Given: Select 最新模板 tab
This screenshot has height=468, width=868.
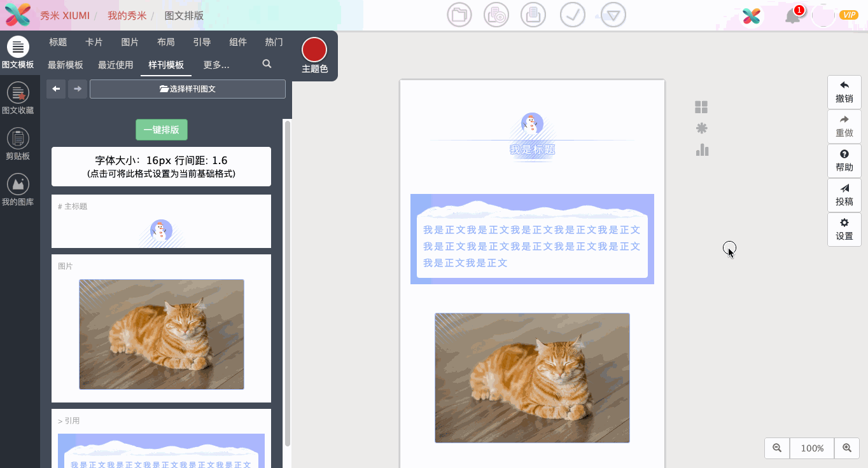Looking at the screenshot, I should (66, 65).
